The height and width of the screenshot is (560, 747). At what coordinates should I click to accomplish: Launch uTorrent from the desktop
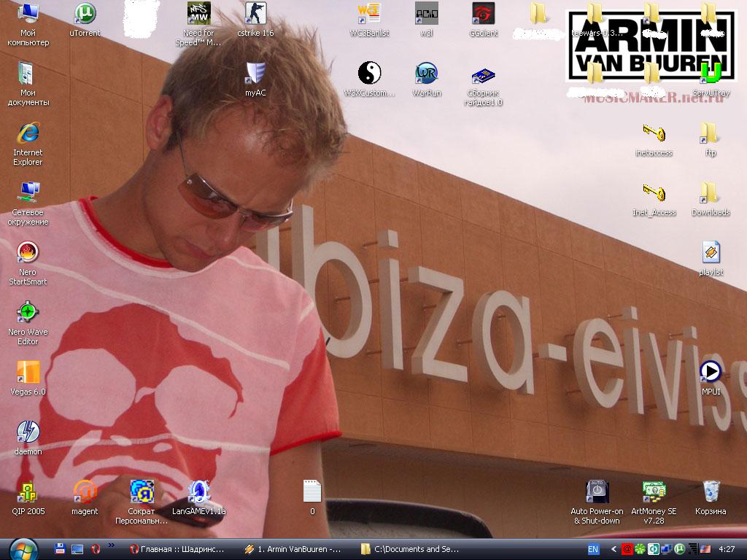(x=85, y=20)
